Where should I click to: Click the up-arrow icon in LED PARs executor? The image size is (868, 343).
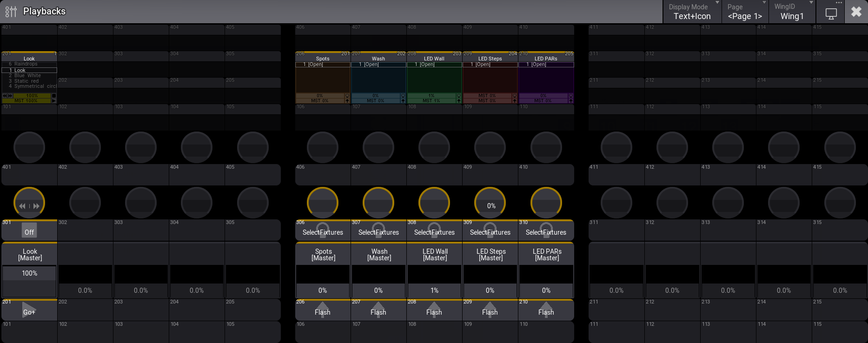(570, 100)
